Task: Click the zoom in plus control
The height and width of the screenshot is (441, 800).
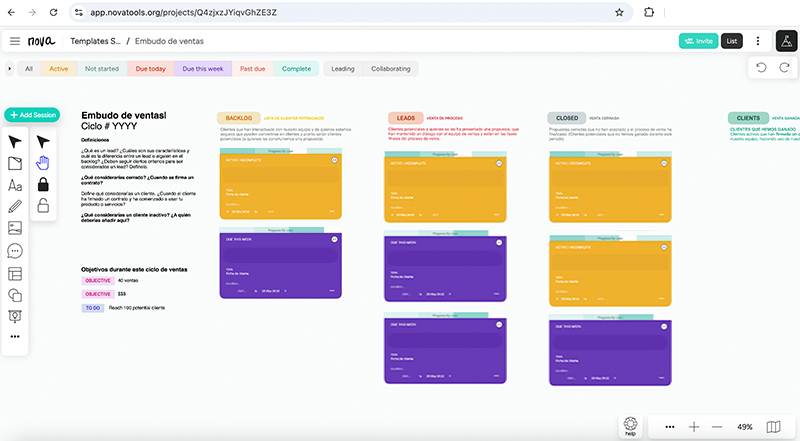Action: point(694,427)
